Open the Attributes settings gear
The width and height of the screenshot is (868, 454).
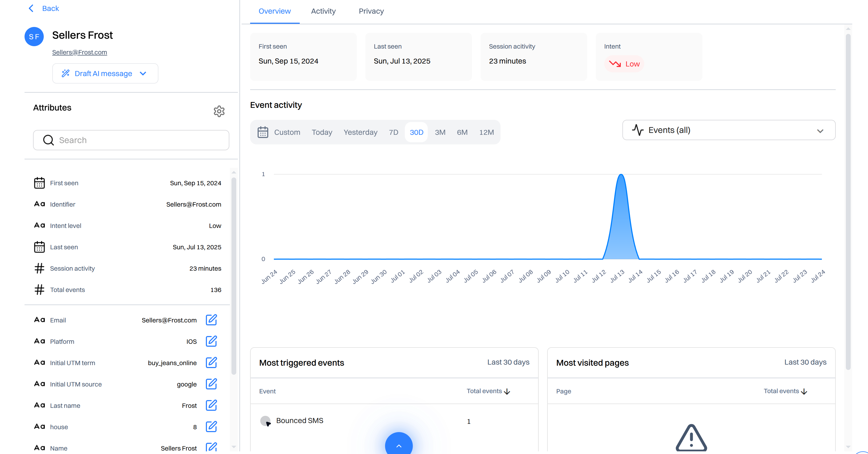tap(219, 111)
